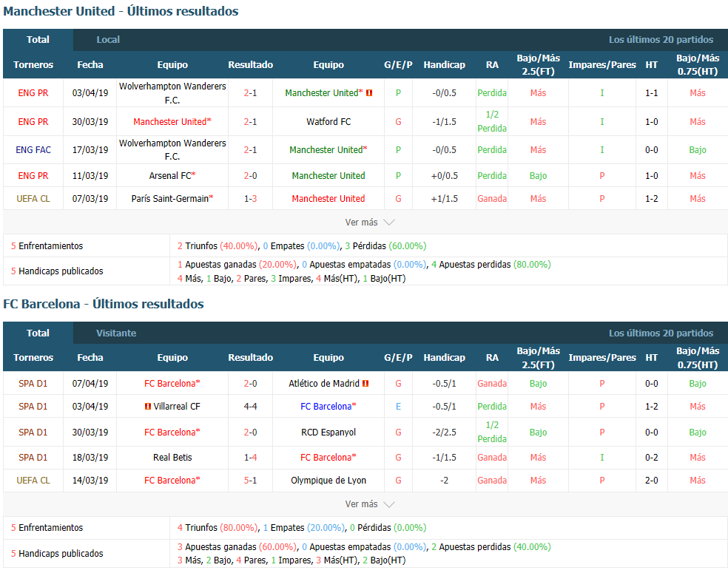
Task: Open Olympique de Lyon team link
Action: 328,480
